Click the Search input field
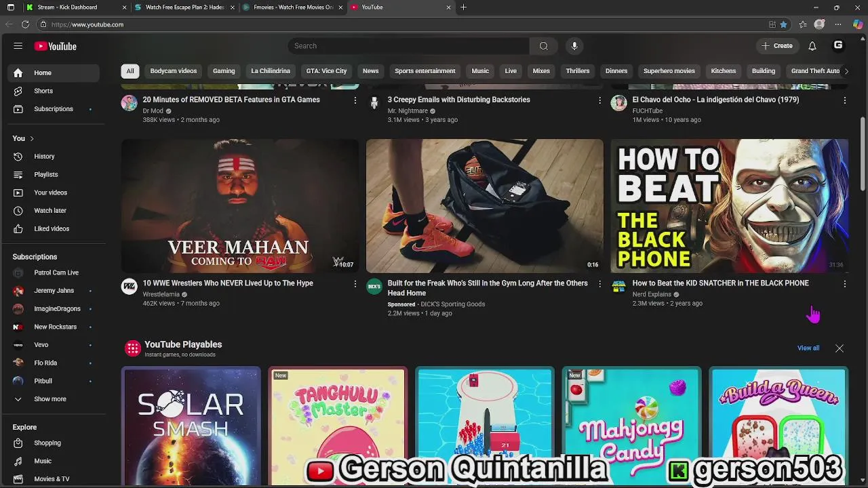Viewport: 868px width, 488px height. [x=409, y=46]
